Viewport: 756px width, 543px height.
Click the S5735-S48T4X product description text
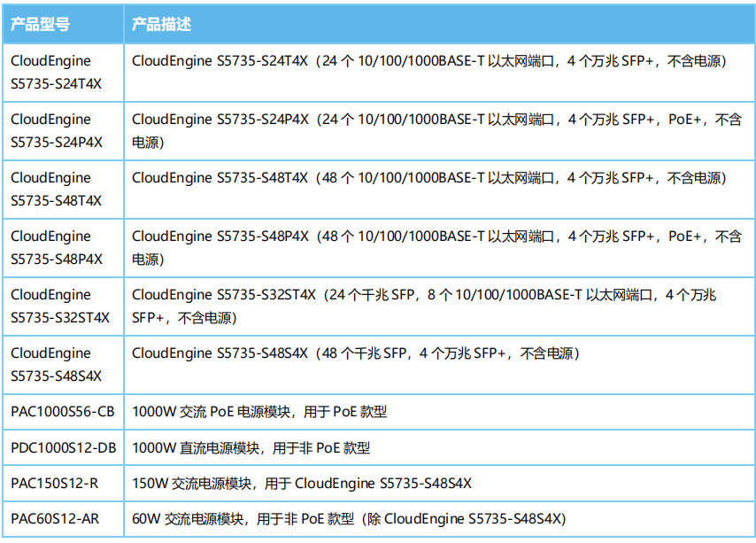(x=429, y=178)
